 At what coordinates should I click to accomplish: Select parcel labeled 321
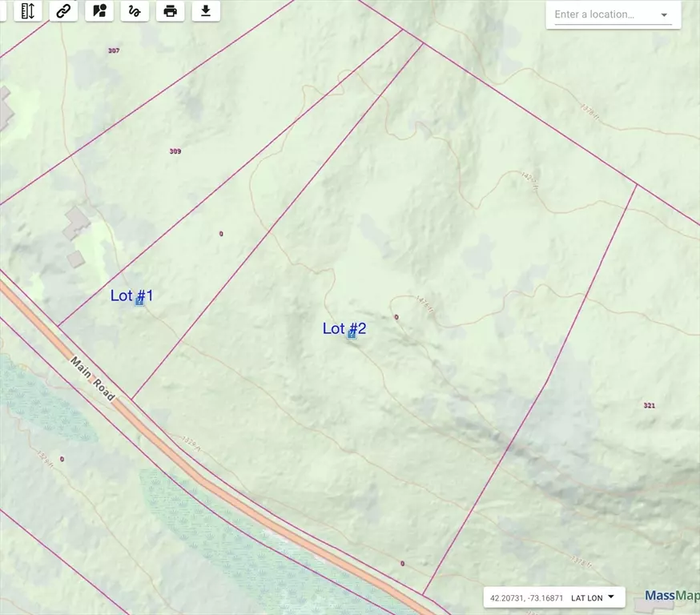coord(649,405)
